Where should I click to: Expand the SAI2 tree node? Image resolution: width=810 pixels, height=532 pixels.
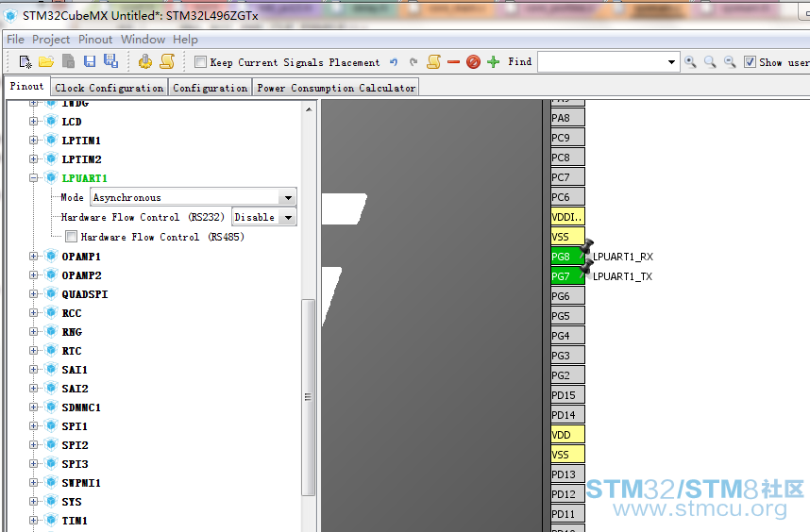coord(34,388)
